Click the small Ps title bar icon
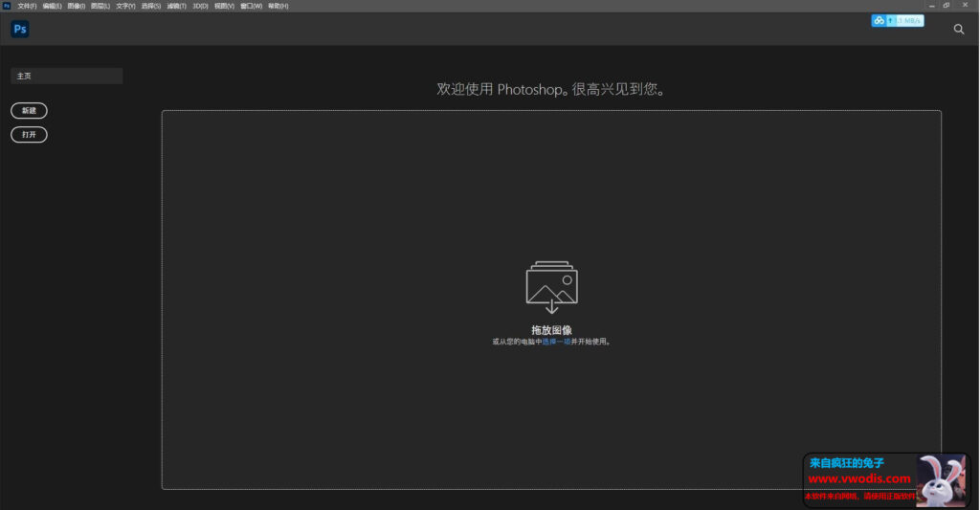This screenshot has height=510, width=980. (x=7, y=6)
